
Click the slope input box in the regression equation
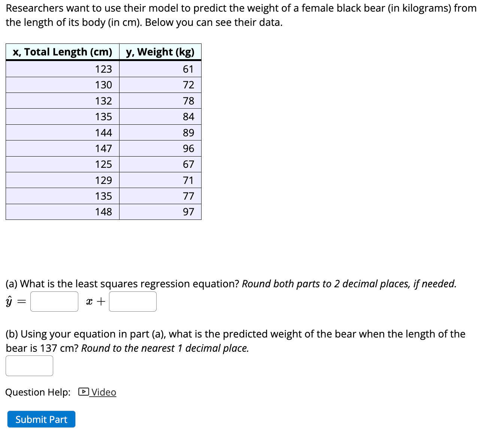(x=54, y=301)
